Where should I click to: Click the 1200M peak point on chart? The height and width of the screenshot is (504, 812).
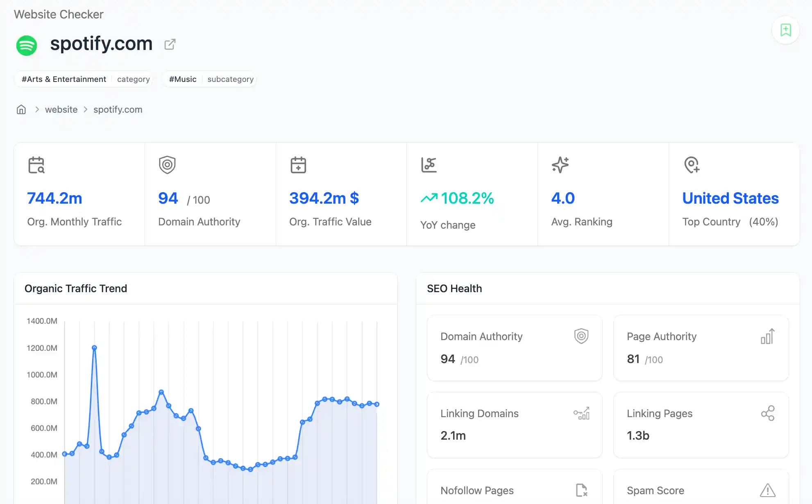click(94, 347)
